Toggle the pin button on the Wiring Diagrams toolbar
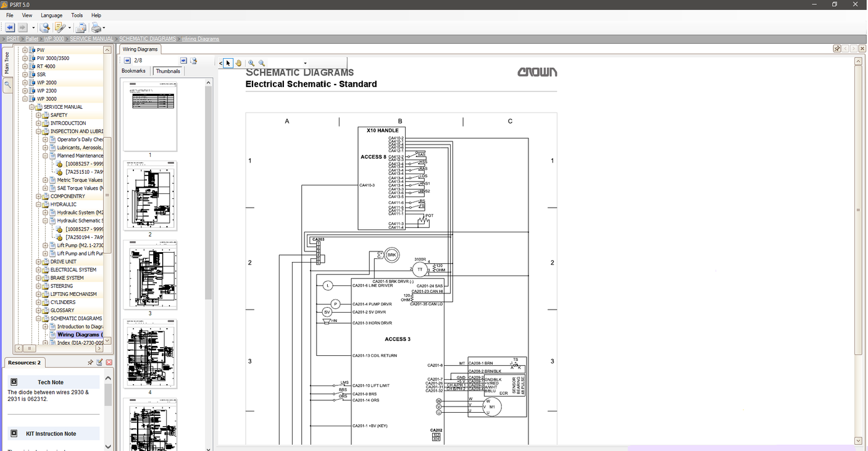Screen dimensions: 868x451 837,48
